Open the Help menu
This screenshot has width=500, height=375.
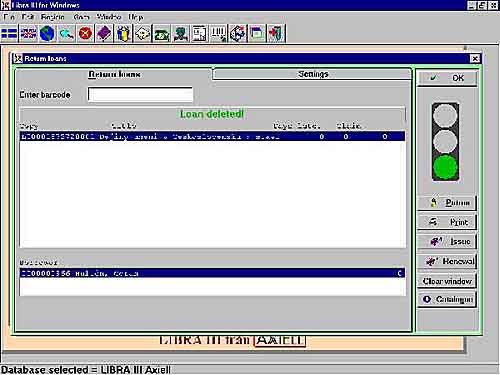coord(136,17)
